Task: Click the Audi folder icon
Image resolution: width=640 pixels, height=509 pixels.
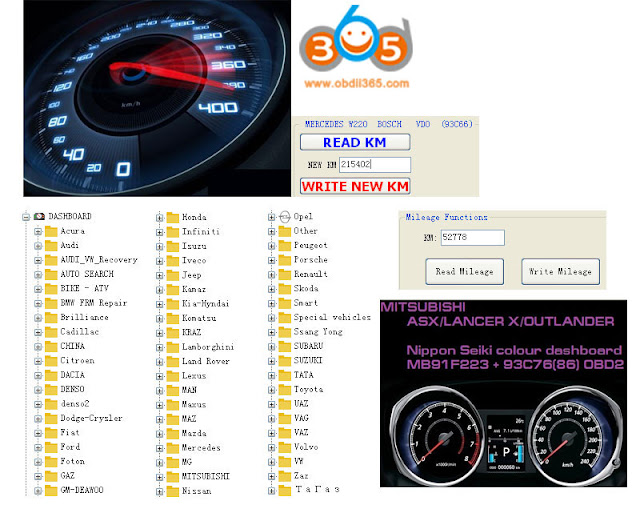Action: [x=51, y=245]
